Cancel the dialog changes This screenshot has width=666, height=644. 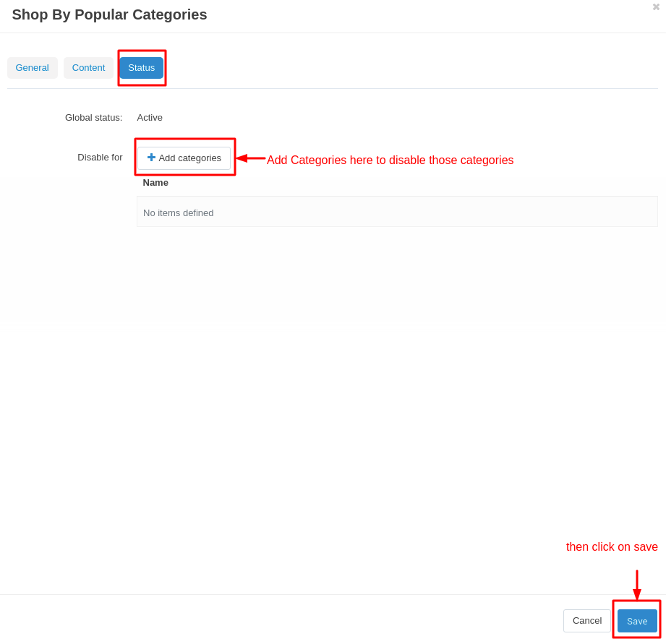(587, 621)
